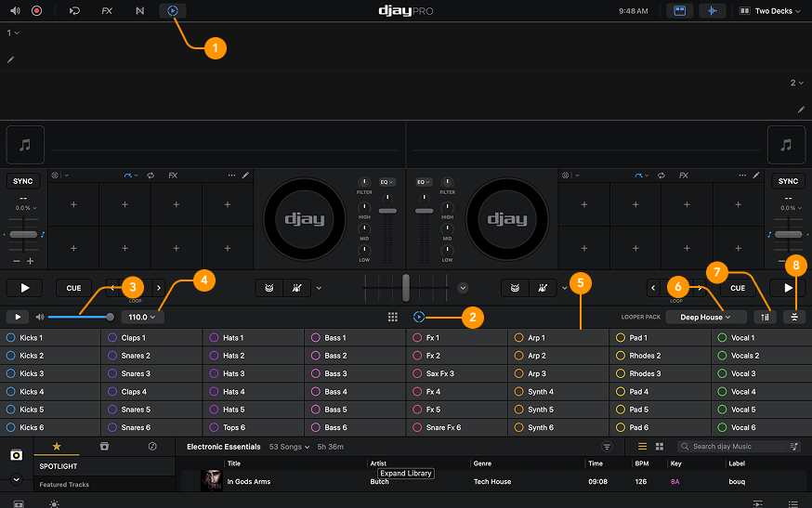The width and height of the screenshot is (812, 508).
Task: Toggle the waveform view icon at top right
Action: pyautogui.click(x=712, y=10)
